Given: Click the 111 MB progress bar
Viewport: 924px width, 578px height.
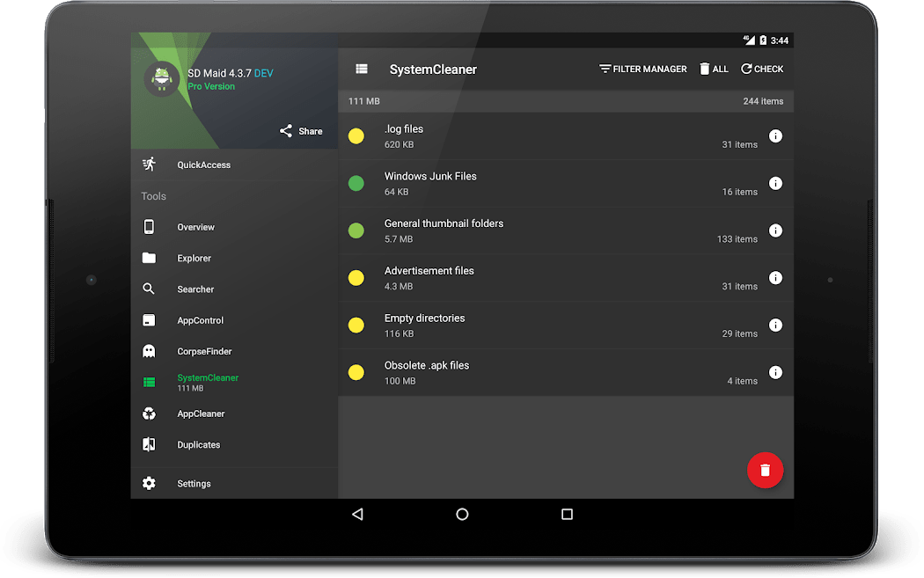Looking at the screenshot, I should (565, 101).
